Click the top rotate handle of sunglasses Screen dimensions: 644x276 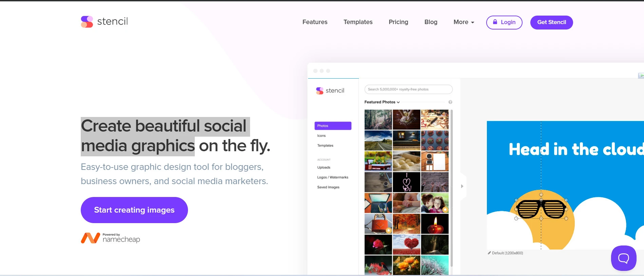(x=541, y=195)
